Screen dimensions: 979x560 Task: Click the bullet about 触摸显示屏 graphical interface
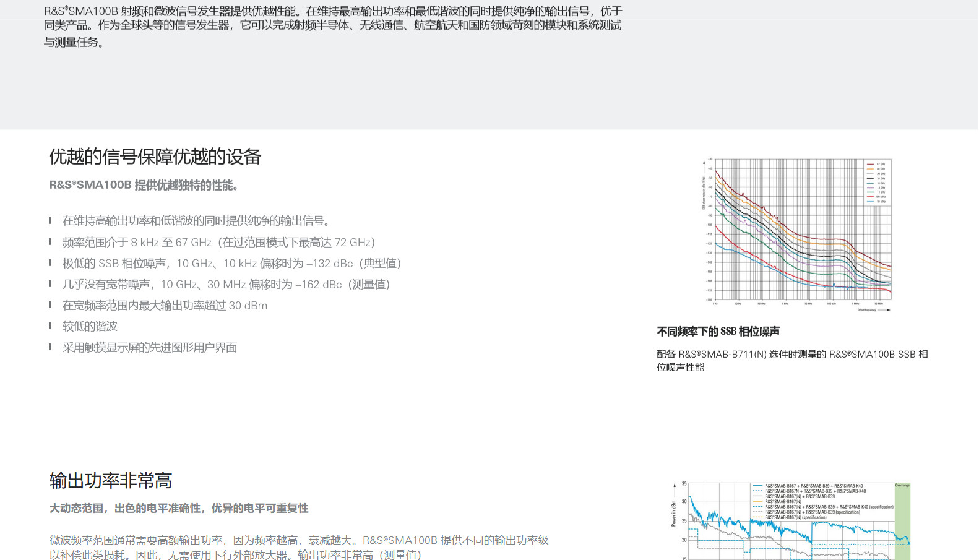150,348
